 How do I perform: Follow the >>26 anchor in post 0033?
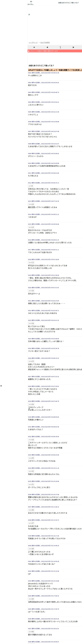point(31,458)
